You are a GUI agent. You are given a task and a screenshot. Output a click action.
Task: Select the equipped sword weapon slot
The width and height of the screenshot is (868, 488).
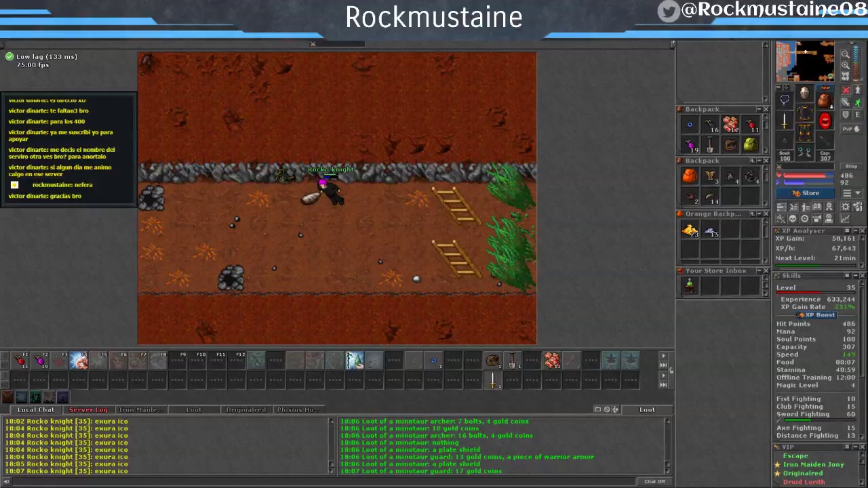point(785,121)
